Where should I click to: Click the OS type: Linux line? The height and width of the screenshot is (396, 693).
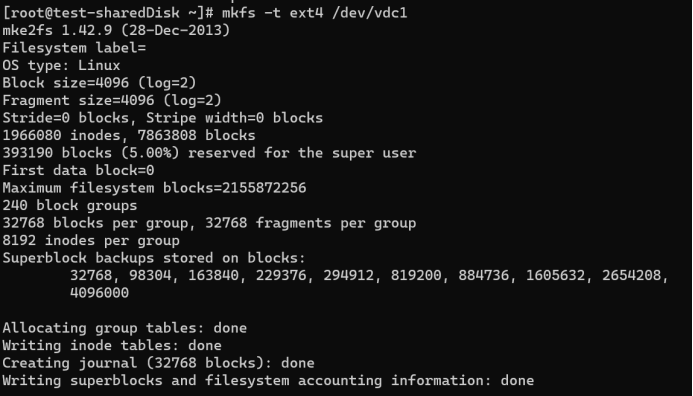pos(61,65)
